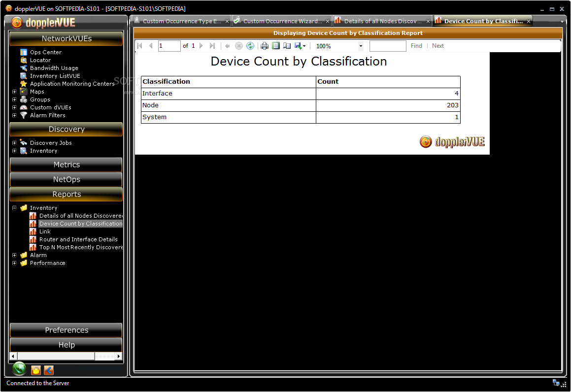The height and width of the screenshot is (392, 571).
Task: Collapse the Reports Inventory folder
Action: pos(14,208)
